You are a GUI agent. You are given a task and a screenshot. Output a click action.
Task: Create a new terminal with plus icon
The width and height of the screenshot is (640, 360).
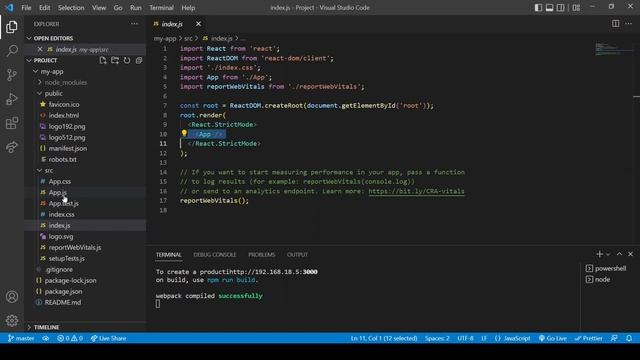point(599,254)
